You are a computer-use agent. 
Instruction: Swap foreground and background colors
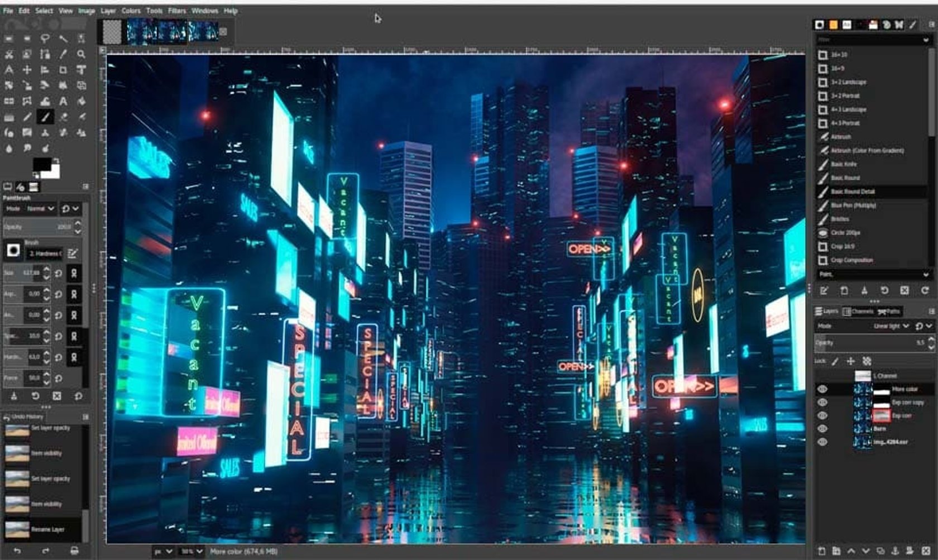click(56, 161)
